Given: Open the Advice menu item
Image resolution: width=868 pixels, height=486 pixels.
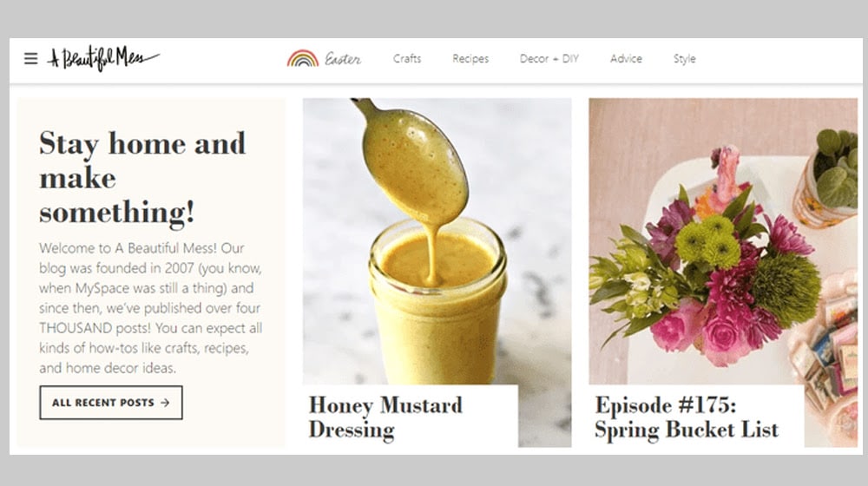Looking at the screenshot, I should click(x=626, y=59).
